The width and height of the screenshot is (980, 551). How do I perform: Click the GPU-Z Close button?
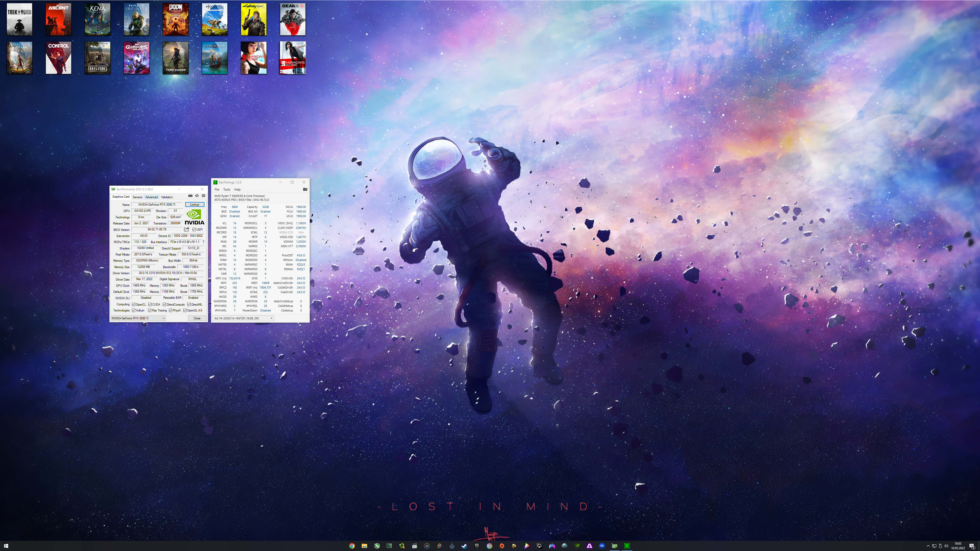[x=197, y=318]
